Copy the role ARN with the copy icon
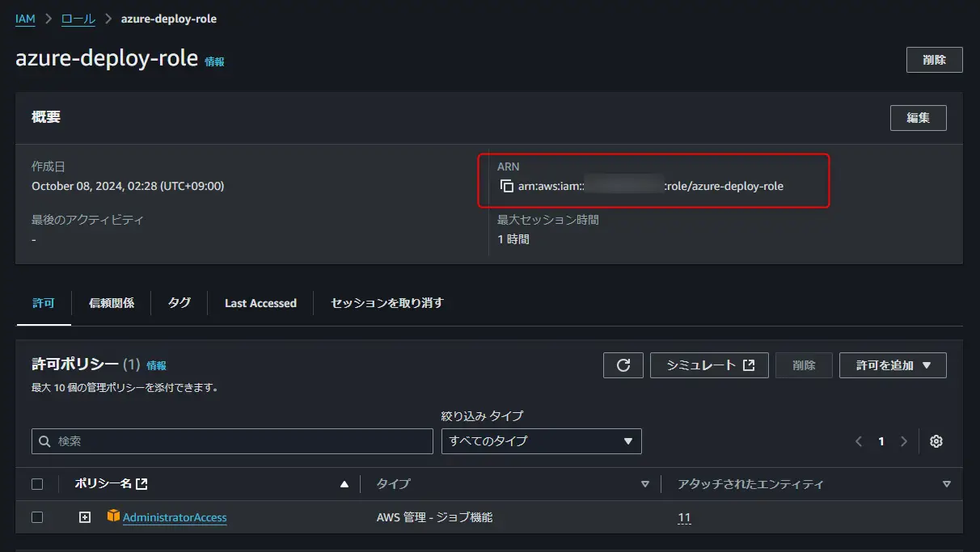 tap(507, 186)
